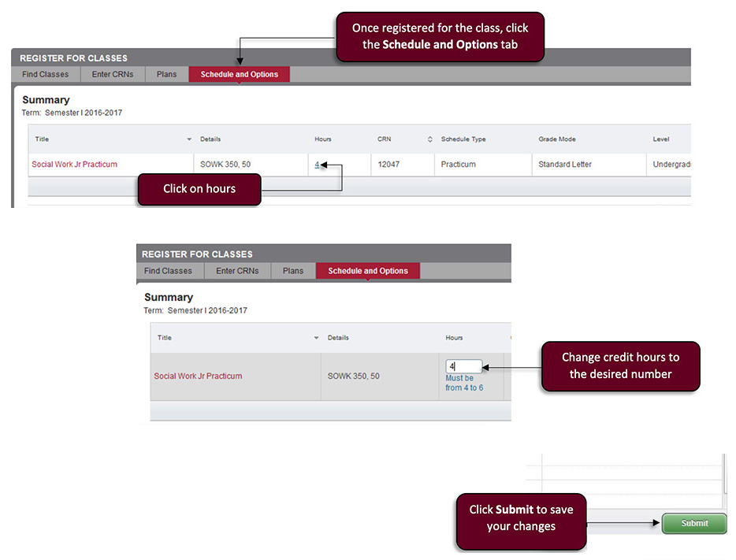Click the Hours column header
736x560 pixels.
(x=322, y=139)
